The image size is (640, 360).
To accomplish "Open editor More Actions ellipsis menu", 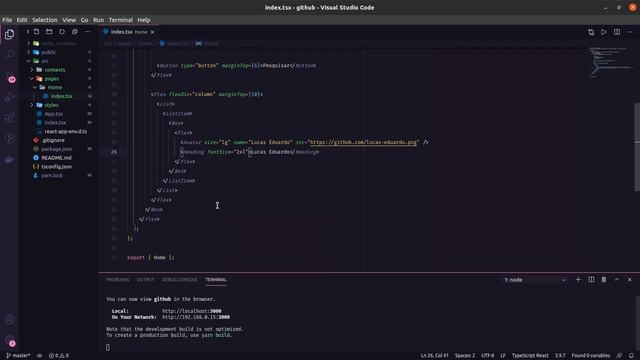I will [630, 32].
